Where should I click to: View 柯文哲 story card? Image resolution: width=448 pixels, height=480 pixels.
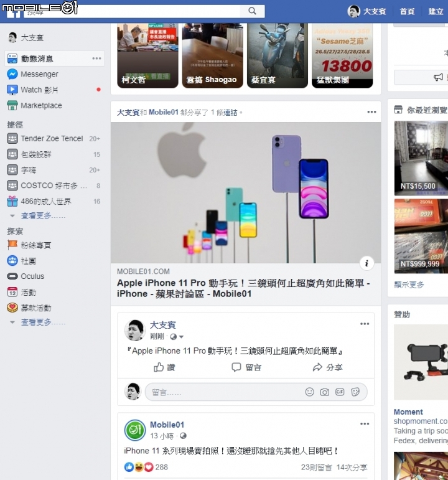click(147, 55)
